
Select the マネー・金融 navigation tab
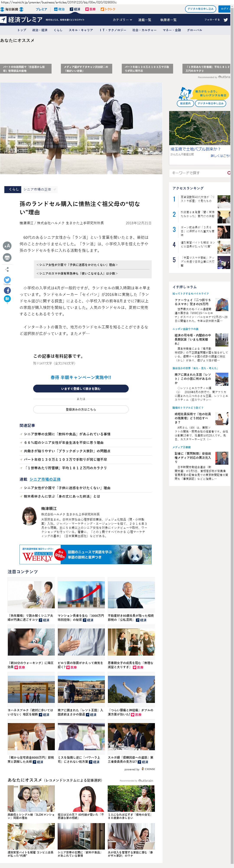coord(172,30)
